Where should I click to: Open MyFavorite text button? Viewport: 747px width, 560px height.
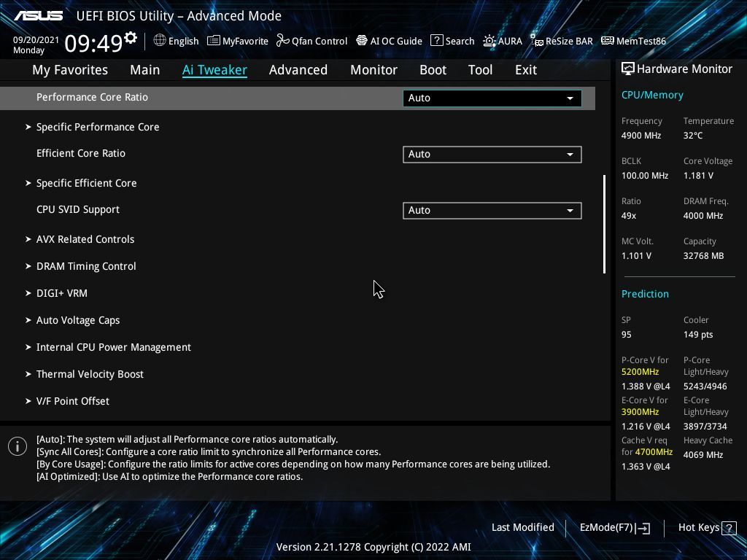tap(245, 42)
